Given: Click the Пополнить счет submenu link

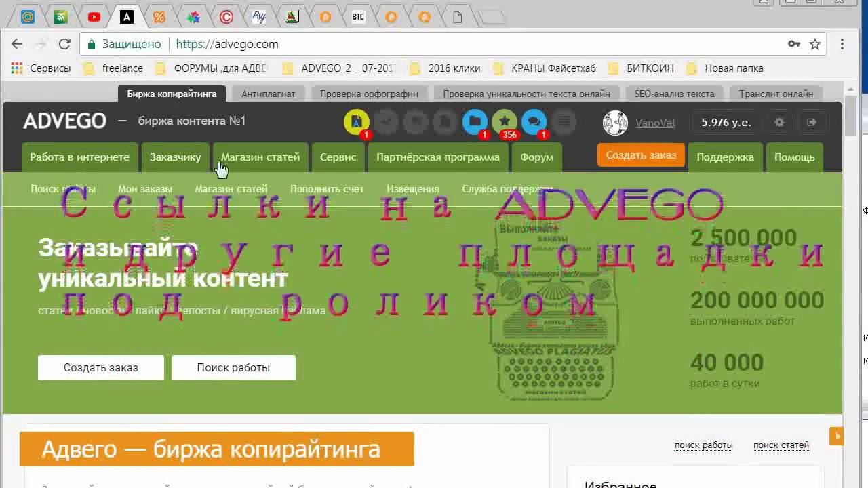Looking at the screenshot, I should [327, 188].
